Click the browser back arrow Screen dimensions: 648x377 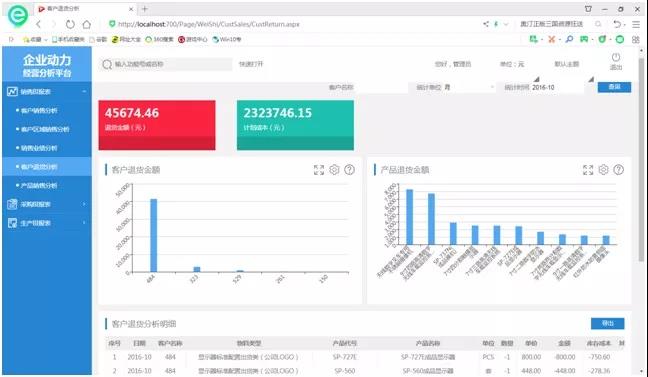click(x=38, y=24)
